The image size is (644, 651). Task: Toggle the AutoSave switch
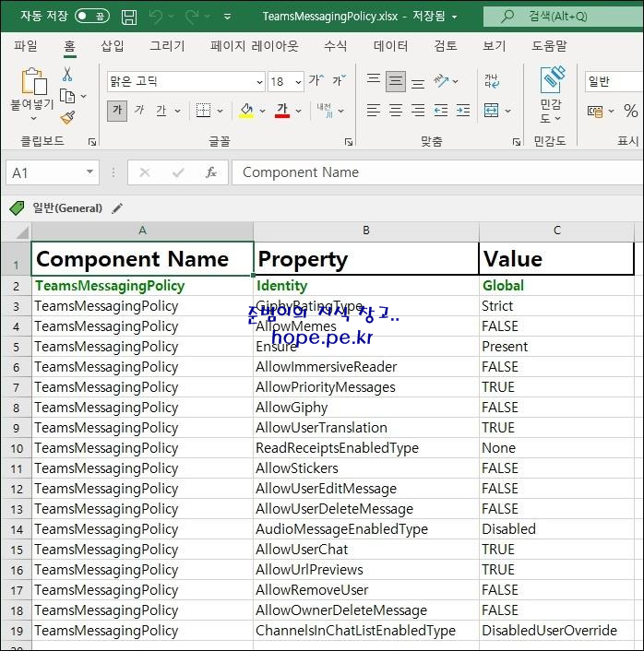pos(92,17)
